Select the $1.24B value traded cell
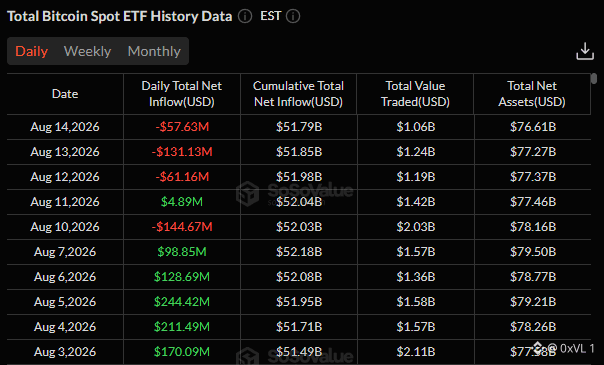 (x=416, y=152)
